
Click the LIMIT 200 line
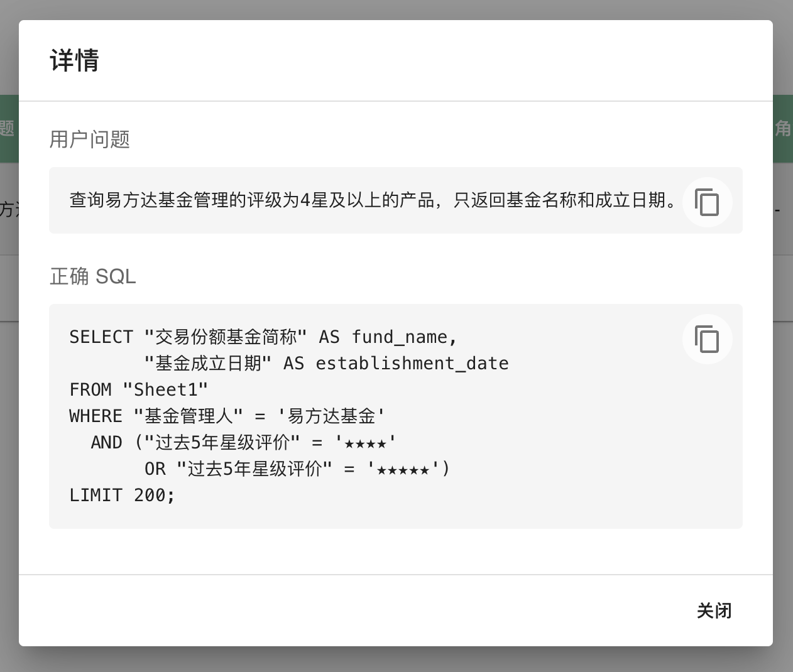122,496
